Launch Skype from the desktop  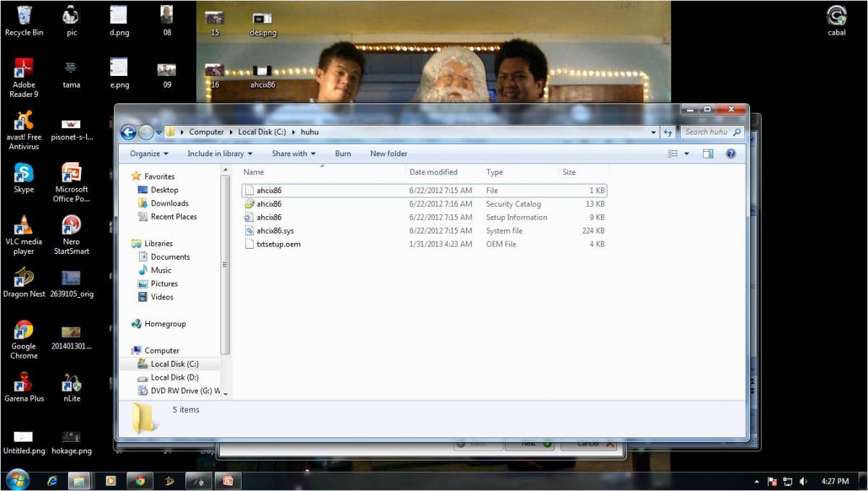[24, 178]
